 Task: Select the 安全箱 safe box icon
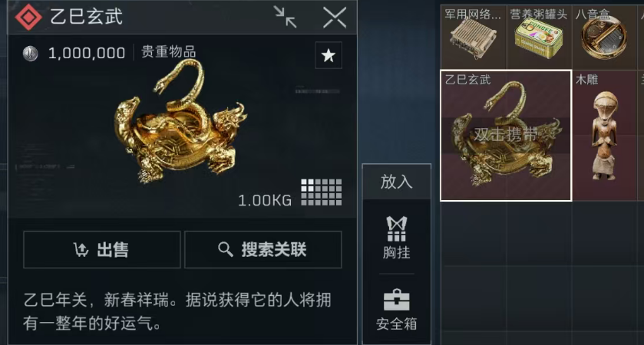click(396, 310)
